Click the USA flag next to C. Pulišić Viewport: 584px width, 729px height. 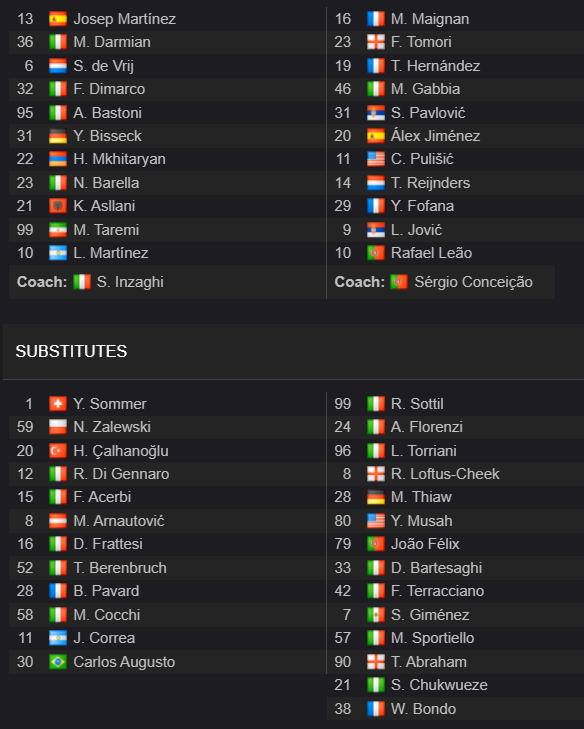[376, 159]
